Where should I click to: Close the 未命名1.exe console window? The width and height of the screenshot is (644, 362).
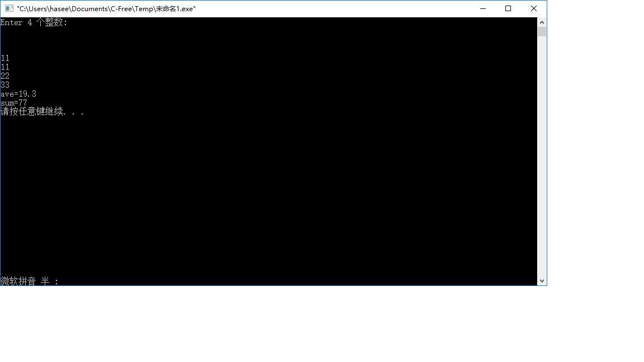(533, 8)
